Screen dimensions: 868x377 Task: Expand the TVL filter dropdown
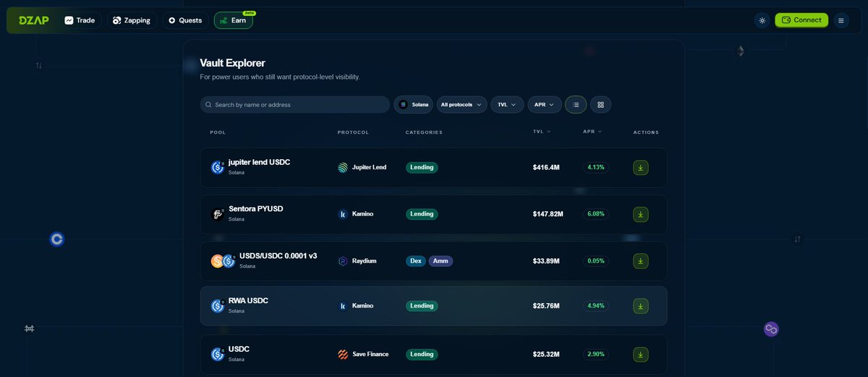tap(507, 105)
